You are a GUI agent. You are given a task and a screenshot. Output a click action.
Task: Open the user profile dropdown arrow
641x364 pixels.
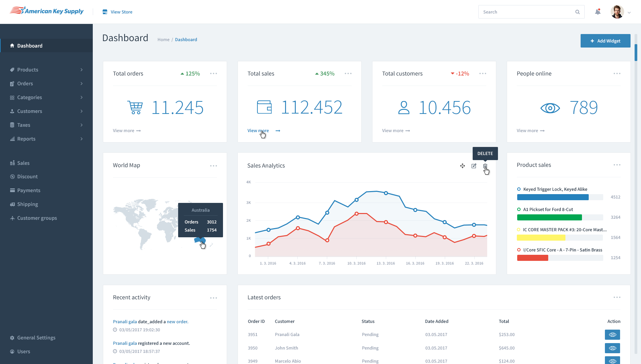click(629, 12)
